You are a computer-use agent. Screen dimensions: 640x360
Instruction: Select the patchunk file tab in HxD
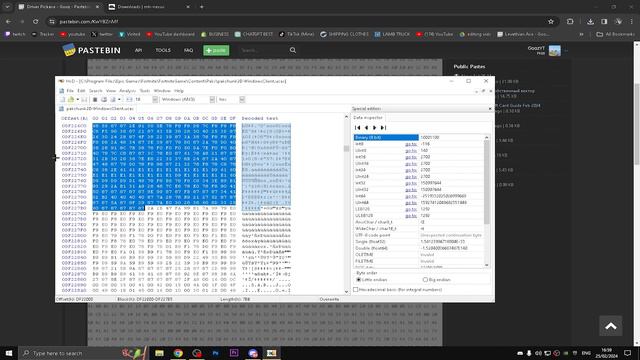pos(97,109)
